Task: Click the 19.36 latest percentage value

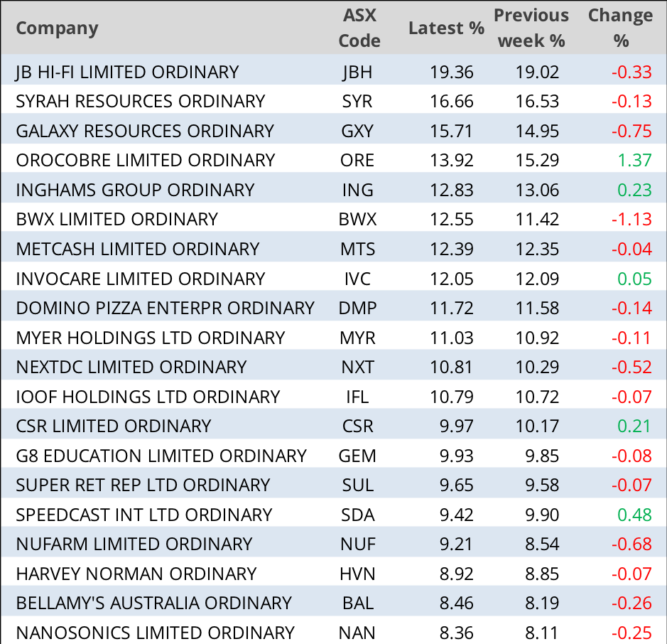Action: tap(451, 72)
